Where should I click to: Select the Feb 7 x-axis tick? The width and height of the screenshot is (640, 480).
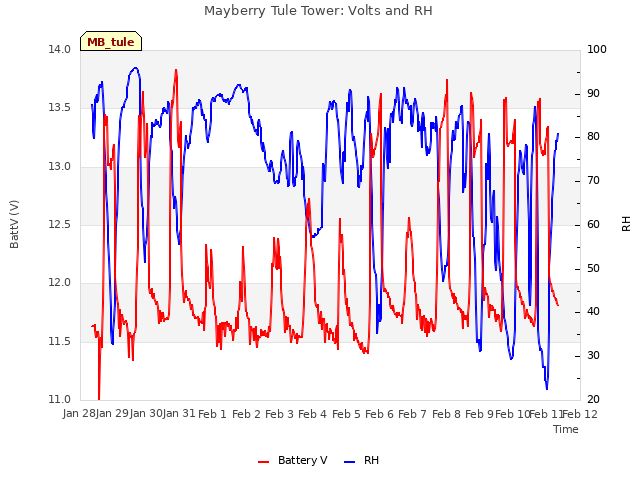point(413,414)
